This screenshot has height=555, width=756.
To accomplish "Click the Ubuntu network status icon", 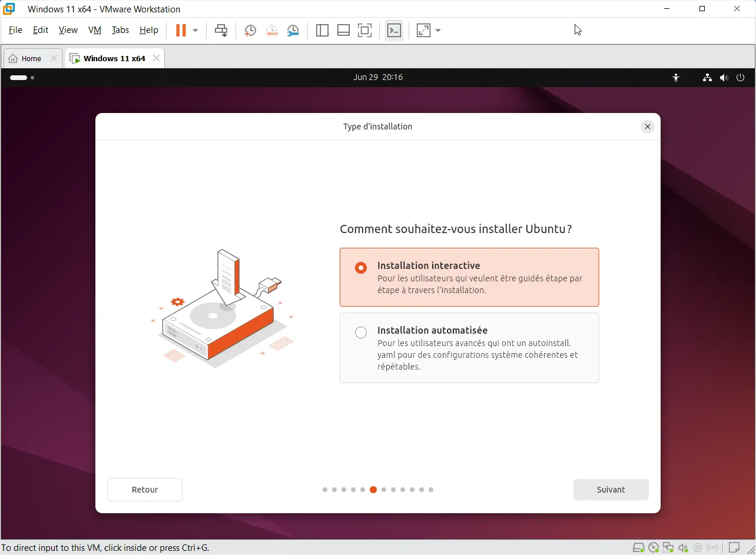I will (x=707, y=78).
